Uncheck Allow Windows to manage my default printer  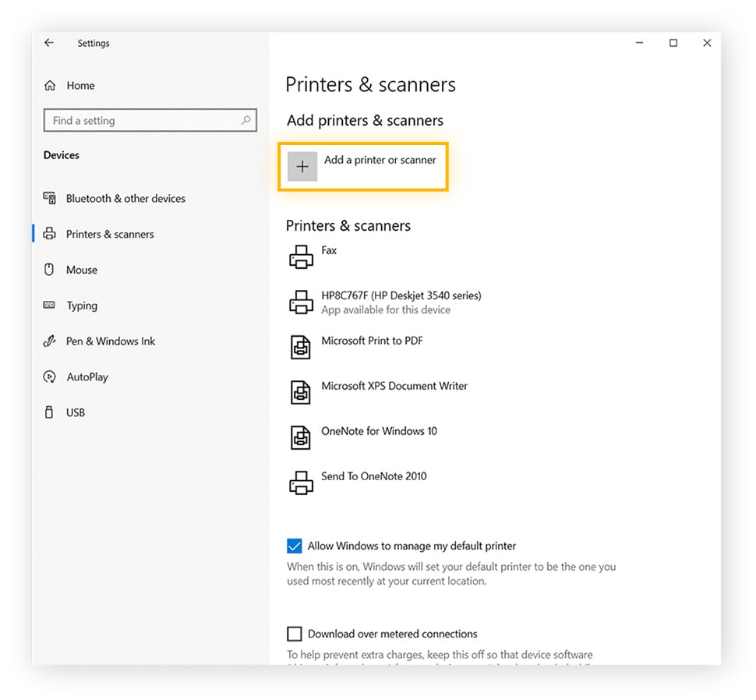tap(295, 546)
